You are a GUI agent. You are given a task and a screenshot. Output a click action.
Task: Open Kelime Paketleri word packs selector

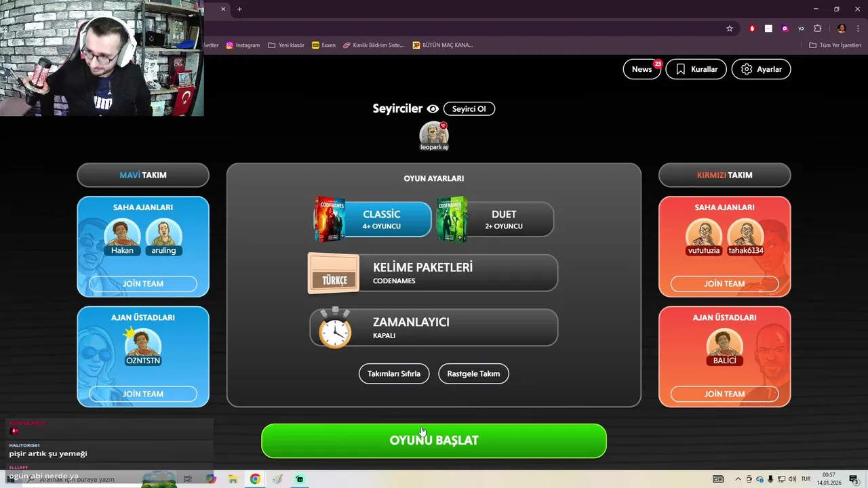click(434, 272)
